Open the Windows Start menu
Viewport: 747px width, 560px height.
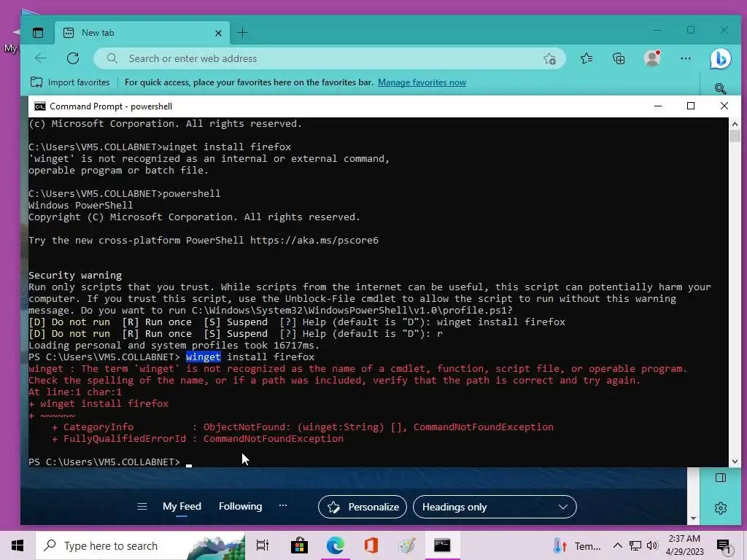click(18, 545)
